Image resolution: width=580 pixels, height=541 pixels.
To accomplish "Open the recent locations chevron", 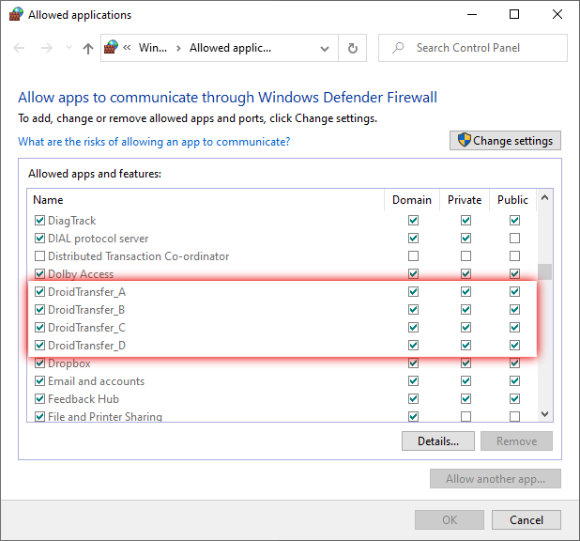I will tap(68, 48).
